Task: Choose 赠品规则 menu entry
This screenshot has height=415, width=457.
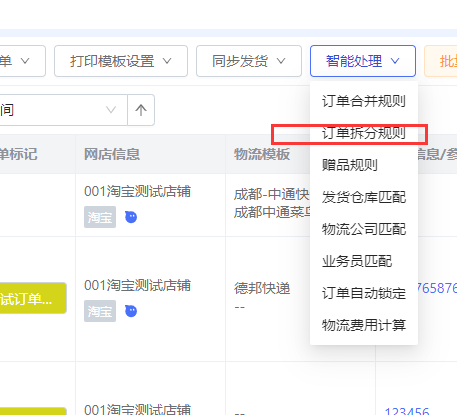Action: 364,165
